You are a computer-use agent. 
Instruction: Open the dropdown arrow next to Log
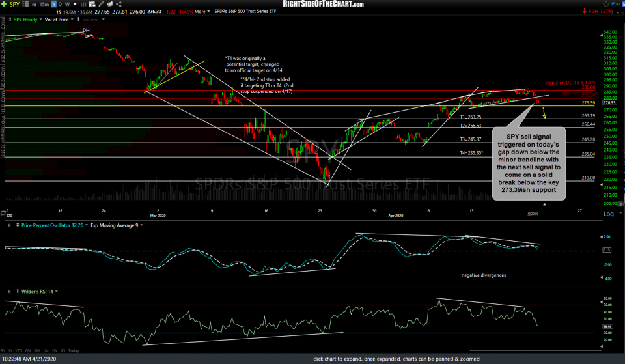(620, 213)
